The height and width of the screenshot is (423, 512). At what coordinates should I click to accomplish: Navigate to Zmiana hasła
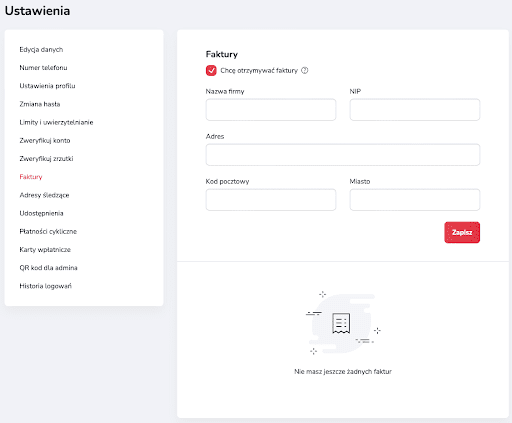tap(40, 104)
